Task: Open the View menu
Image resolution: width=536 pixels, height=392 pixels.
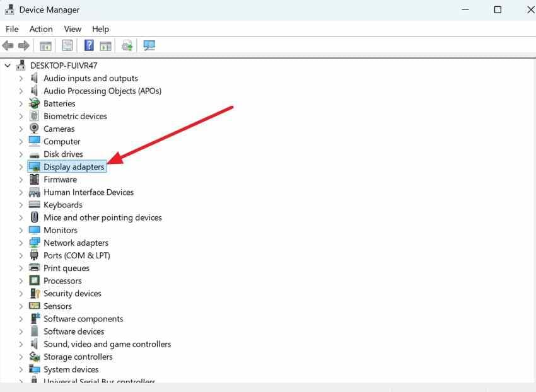Action: click(x=73, y=29)
